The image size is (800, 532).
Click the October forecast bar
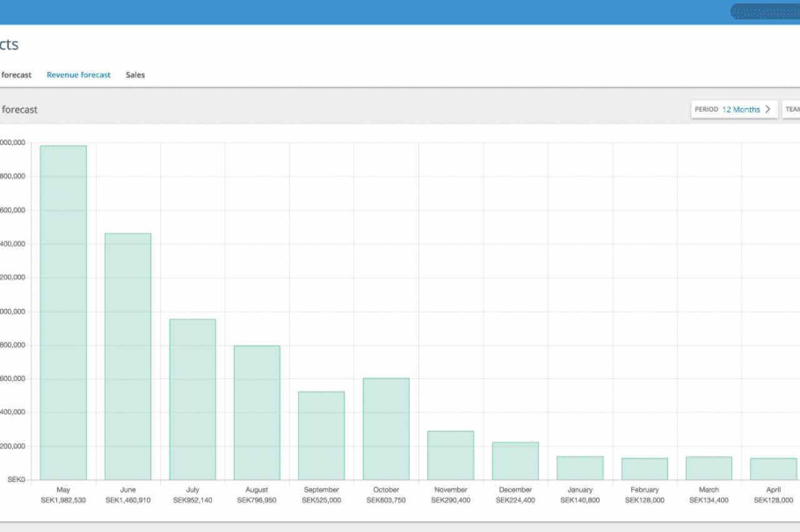(x=386, y=429)
